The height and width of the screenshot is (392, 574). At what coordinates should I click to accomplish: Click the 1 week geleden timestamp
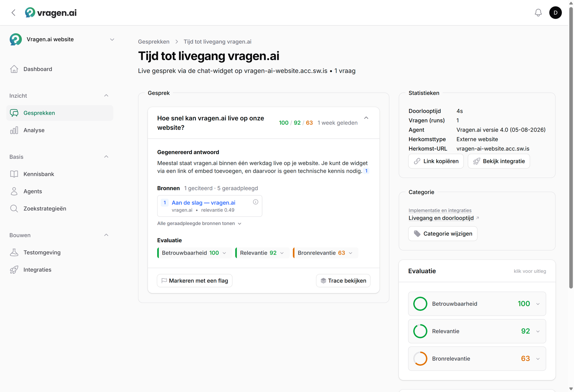[x=337, y=123]
